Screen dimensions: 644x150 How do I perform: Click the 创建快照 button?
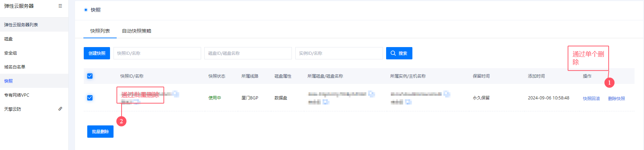point(97,53)
